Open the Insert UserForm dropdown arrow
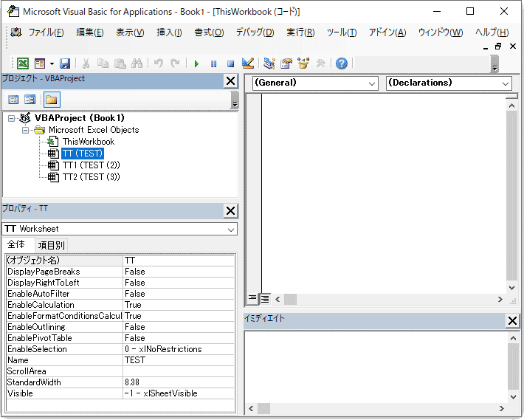Image resolution: width=524 pixels, height=420 pixels. [52, 63]
